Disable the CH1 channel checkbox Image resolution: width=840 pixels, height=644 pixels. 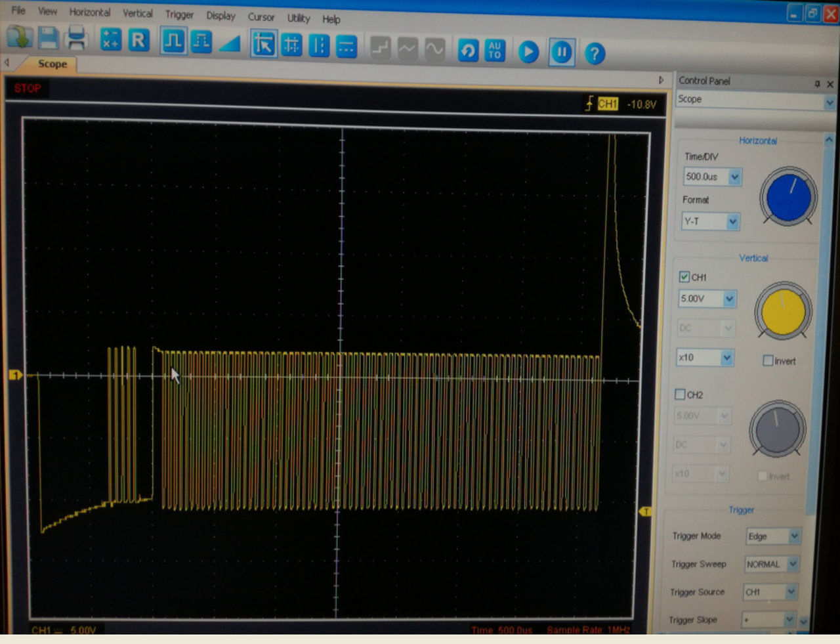[684, 277]
